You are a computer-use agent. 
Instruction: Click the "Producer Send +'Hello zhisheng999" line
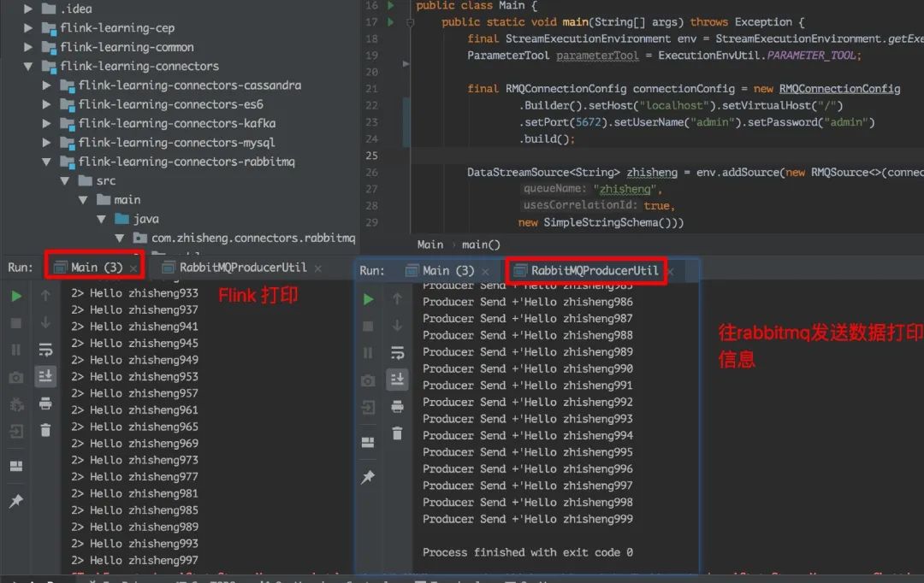point(527,519)
